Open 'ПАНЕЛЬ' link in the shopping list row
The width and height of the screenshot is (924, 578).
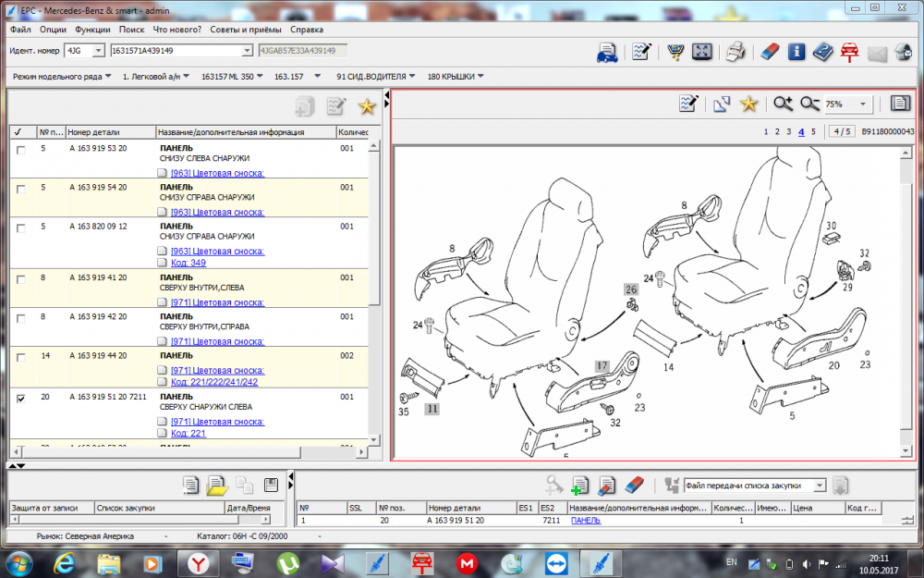tap(584, 521)
